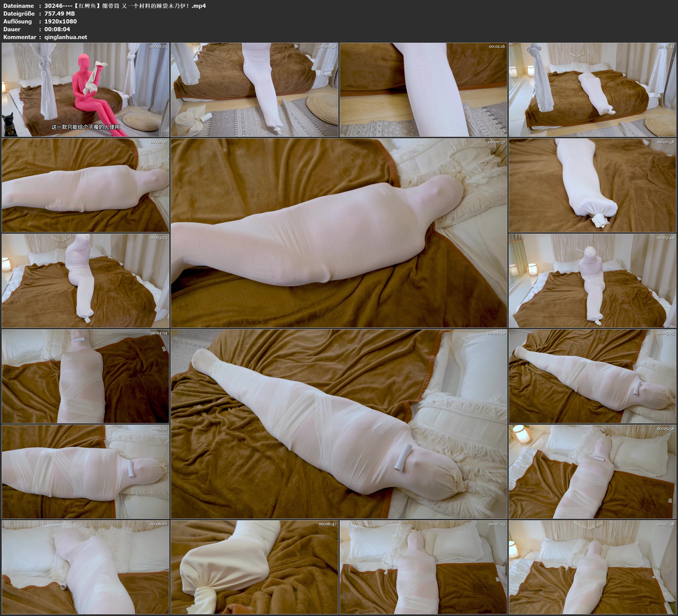Click the thumbnail timestamped 00:00:25
Image resolution: width=678 pixels, height=616 pixels.
coord(85,89)
